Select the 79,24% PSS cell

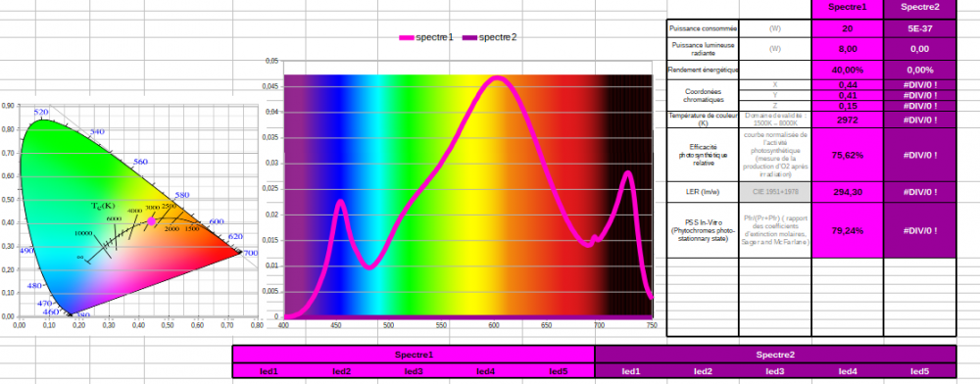[847, 230]
